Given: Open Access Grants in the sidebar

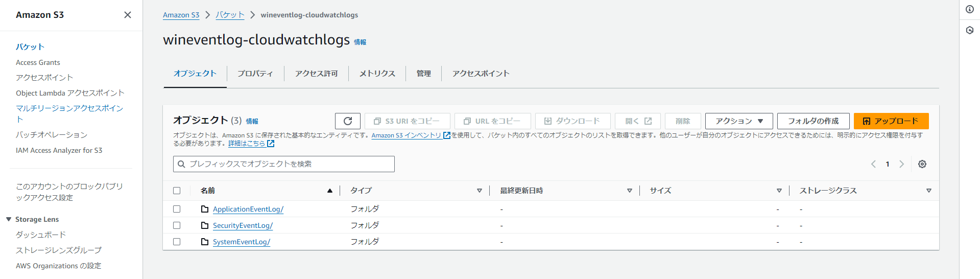Looking at the screenshot, I should [38, 62].
